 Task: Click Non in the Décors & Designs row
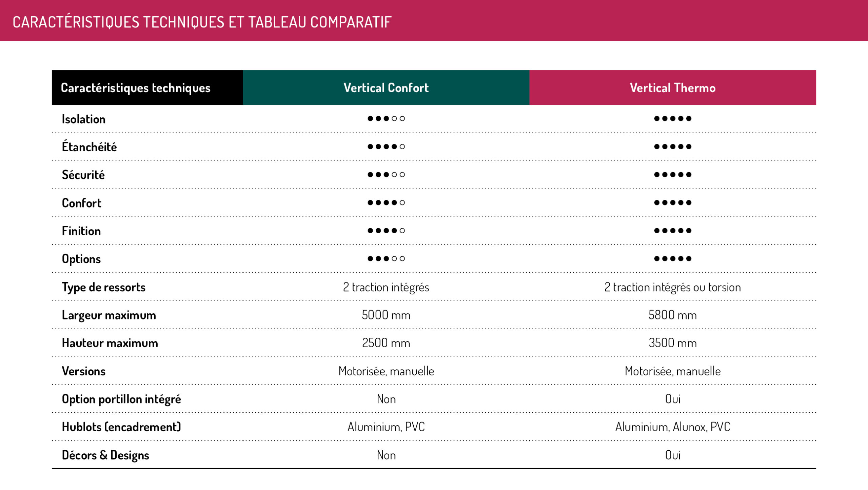click(386, 455)
